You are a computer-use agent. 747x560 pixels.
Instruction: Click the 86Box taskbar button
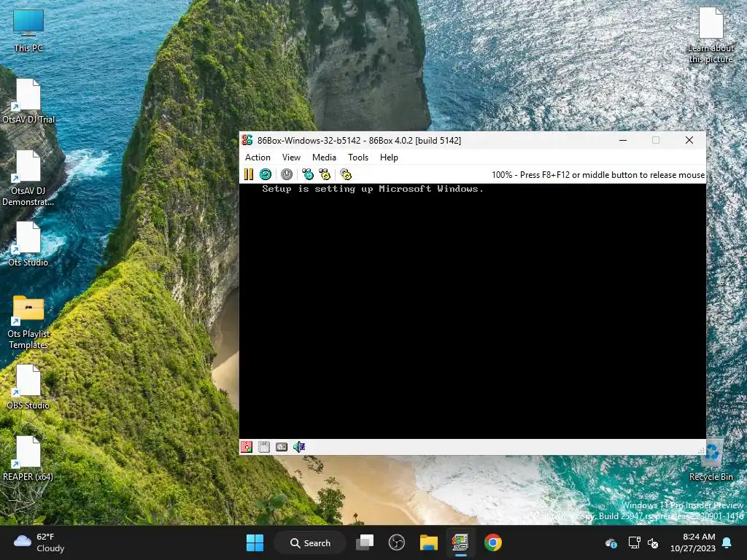(460, 542)
